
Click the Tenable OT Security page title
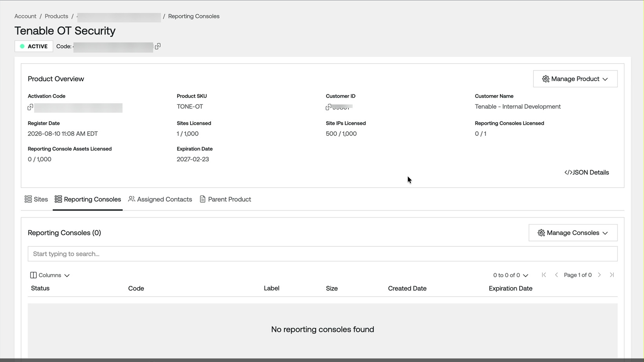pos(65,31)
